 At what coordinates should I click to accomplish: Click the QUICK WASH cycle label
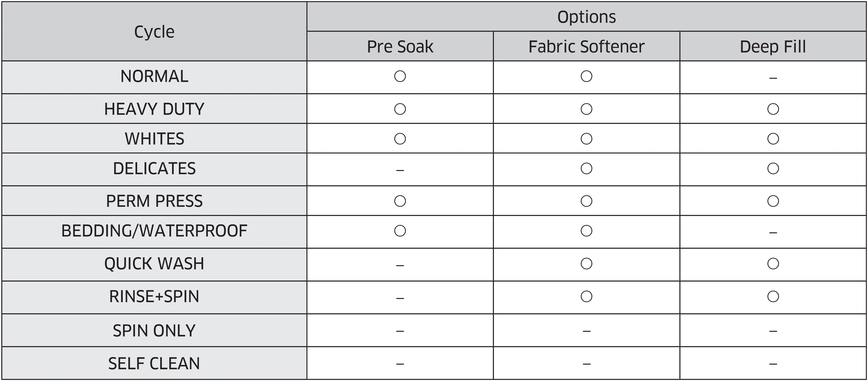[x=154, y=263]
